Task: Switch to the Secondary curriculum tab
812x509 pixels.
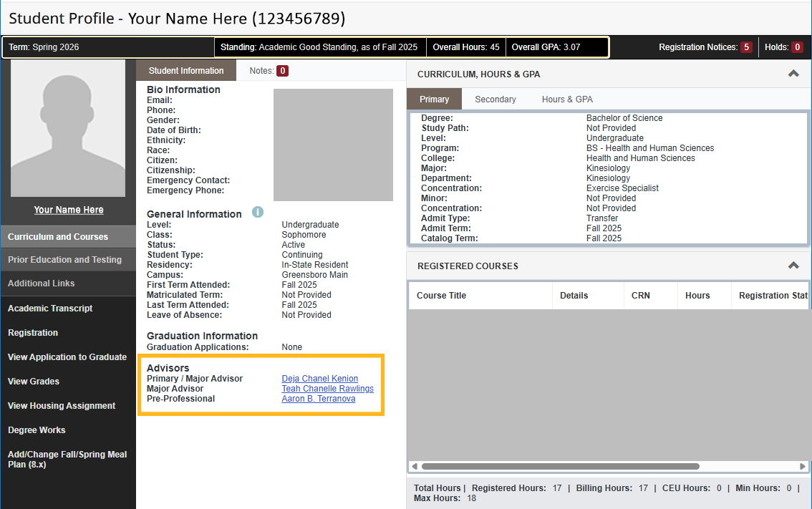Action: click(x=495, y=99)
